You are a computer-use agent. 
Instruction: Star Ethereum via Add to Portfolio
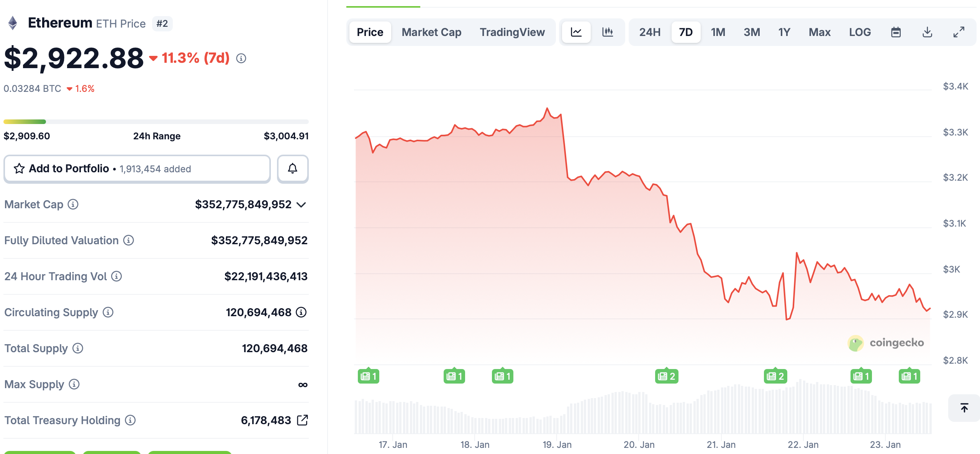[x=19, y=168]
